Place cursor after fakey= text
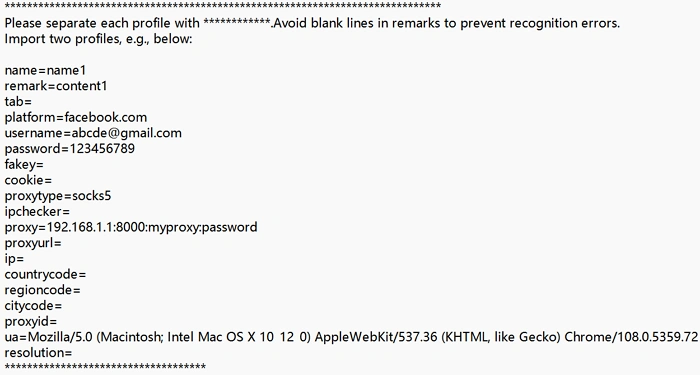This screenshot has width=700, height=375. (44, 165)
